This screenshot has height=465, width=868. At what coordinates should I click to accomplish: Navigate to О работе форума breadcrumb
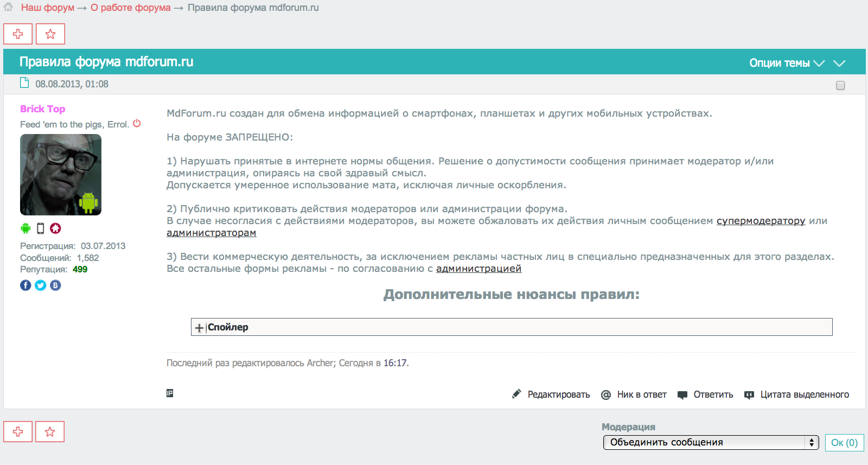tap(130, 8)
